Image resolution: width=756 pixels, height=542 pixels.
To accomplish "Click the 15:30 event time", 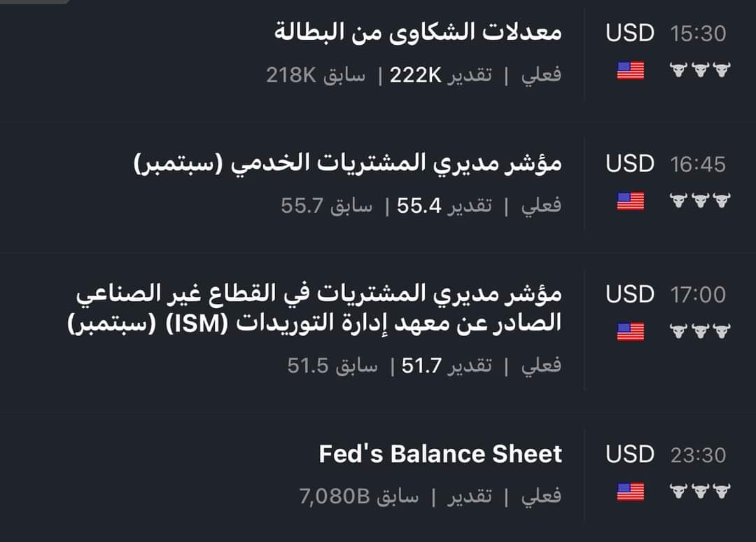I will click(697, 33).
